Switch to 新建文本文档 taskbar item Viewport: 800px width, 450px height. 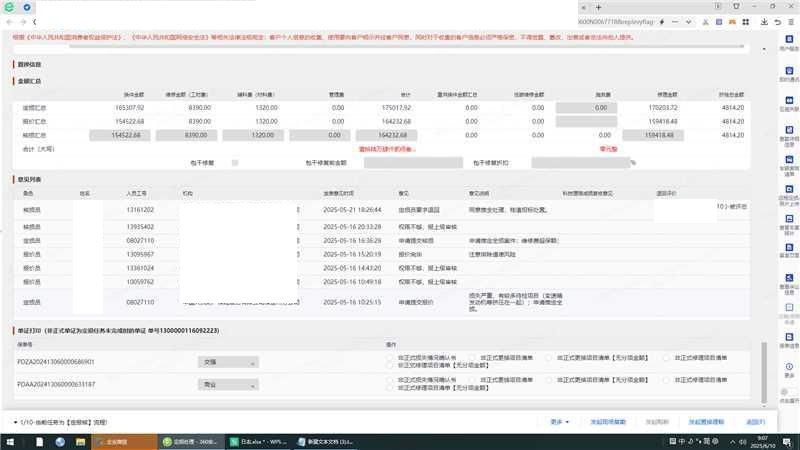tap(329, 440)
